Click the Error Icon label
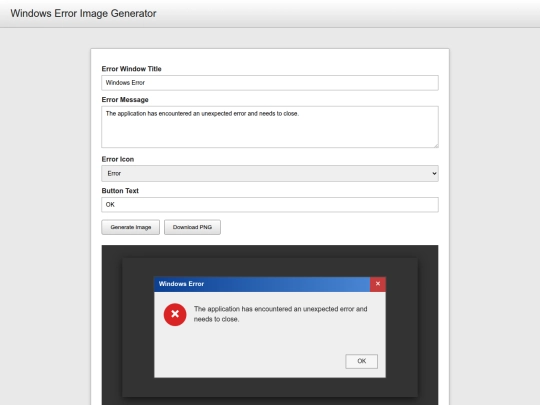Viewport: 540px width, 405px height. tap(118, 159)
